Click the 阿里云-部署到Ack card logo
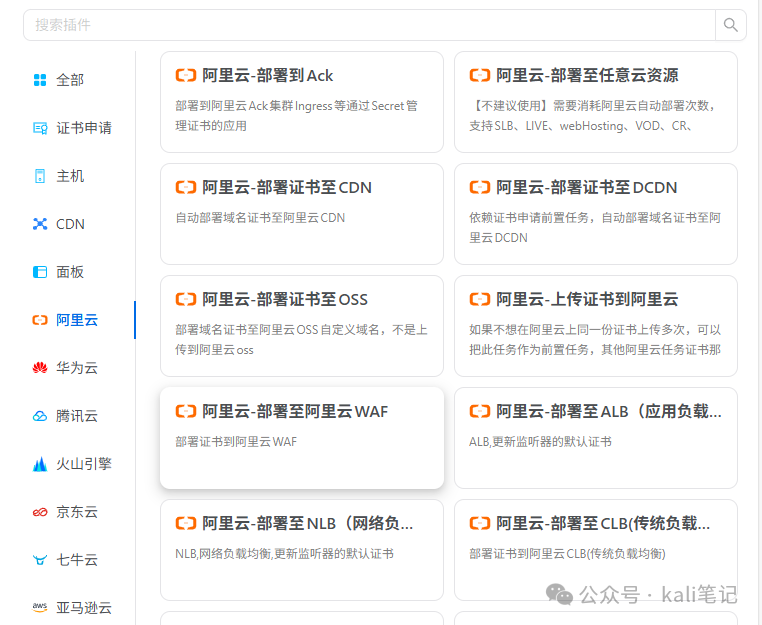This screenshot has width=762, height=625. pyautogui.click(x=186, y=75)
